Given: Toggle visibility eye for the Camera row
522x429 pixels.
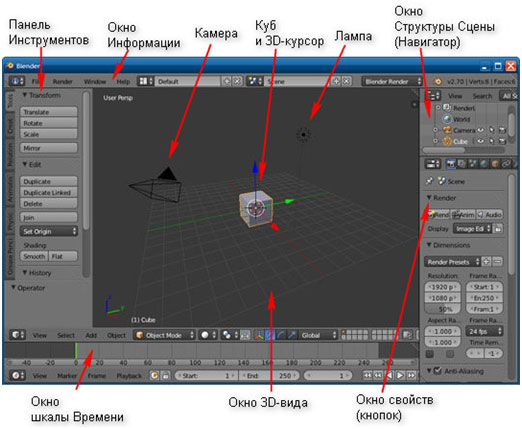Looking at the screenshot, I should pyautogui.click(x=480, y=130).
